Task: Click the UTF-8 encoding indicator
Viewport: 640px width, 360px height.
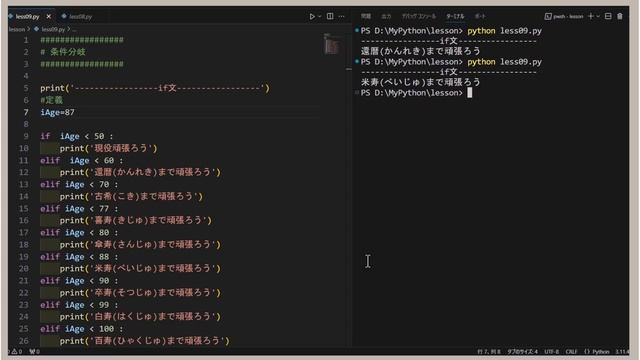Action: tap(551, 351)
